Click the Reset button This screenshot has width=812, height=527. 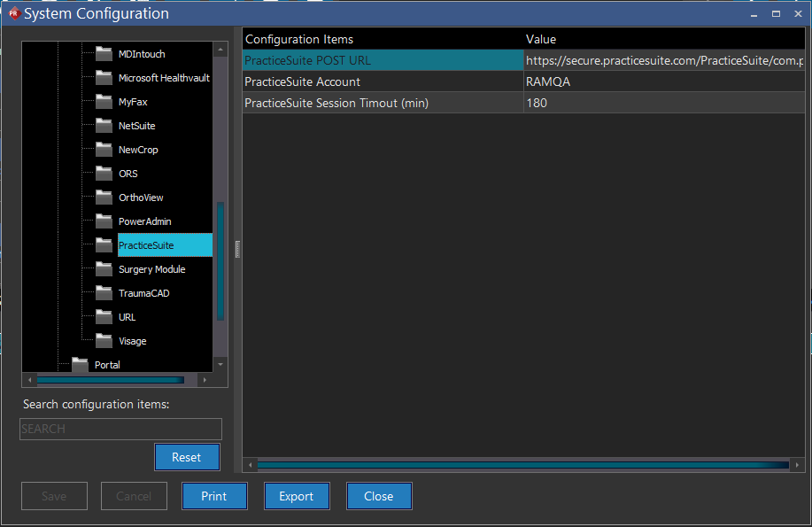coord(187,457)
